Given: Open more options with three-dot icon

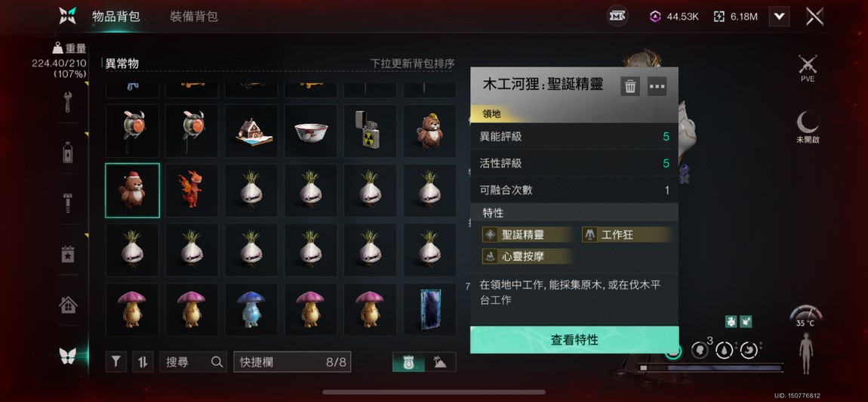Looking at the screenshot, I should [x=657, y=86].
